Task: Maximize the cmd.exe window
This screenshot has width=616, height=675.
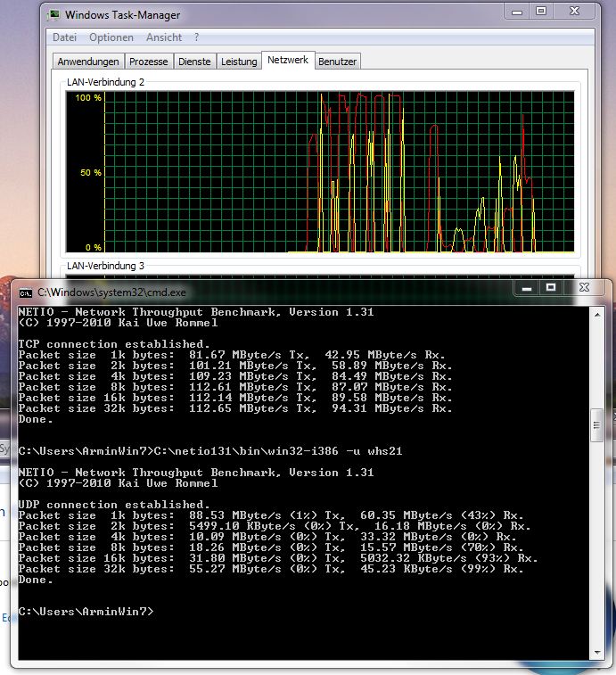Action: click(x=551, y=288)
